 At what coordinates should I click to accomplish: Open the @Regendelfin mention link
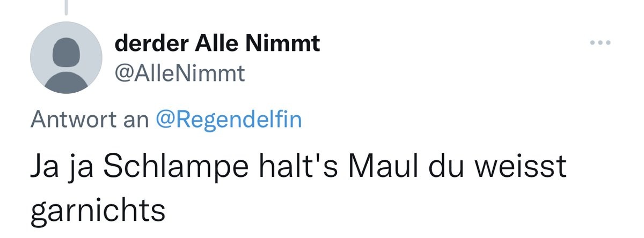(229, 120)
